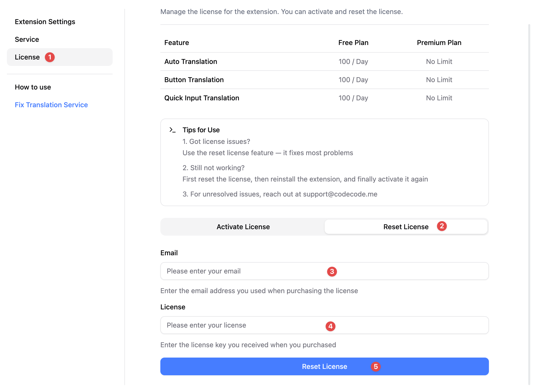
Task: Click the page vertical scrollbar
Action: click(529, 204)
